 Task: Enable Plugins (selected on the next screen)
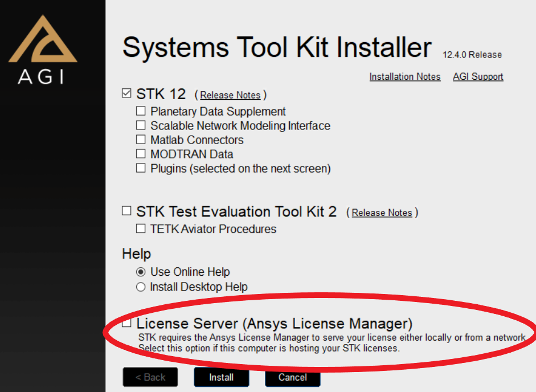tap(141, 168)
